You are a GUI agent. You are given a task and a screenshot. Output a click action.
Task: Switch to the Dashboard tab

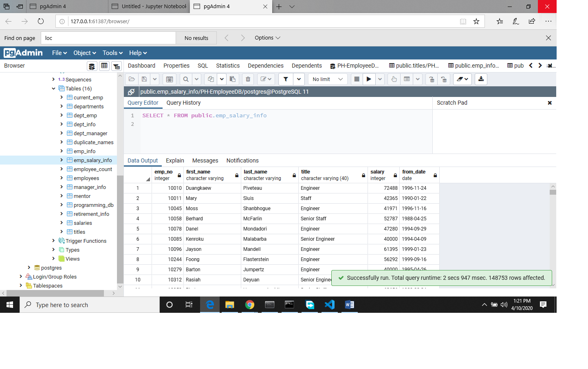pyautogui.click(x=141, y=66)
